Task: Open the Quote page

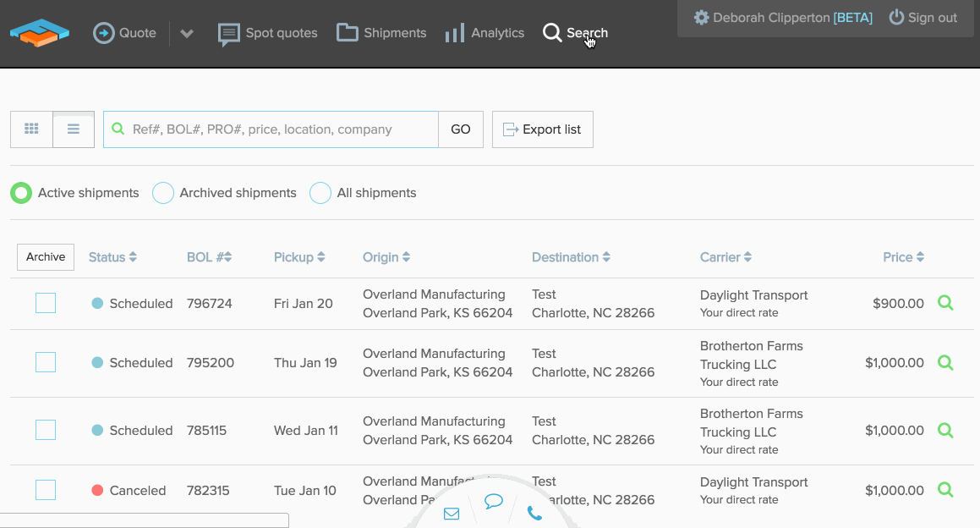Action: [x=124, y=32]
